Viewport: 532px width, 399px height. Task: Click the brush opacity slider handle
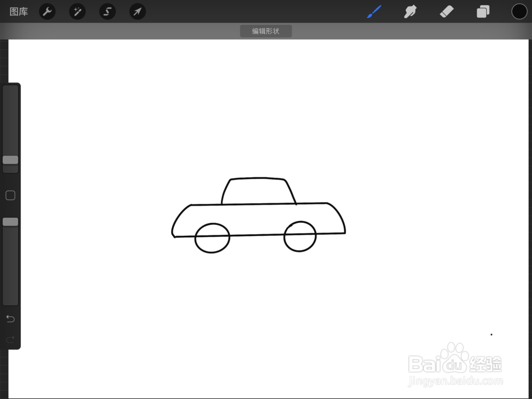[11, 222]
